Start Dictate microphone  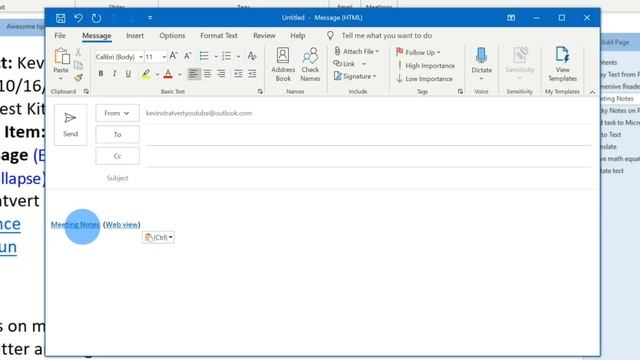click(x=482, y=63)
